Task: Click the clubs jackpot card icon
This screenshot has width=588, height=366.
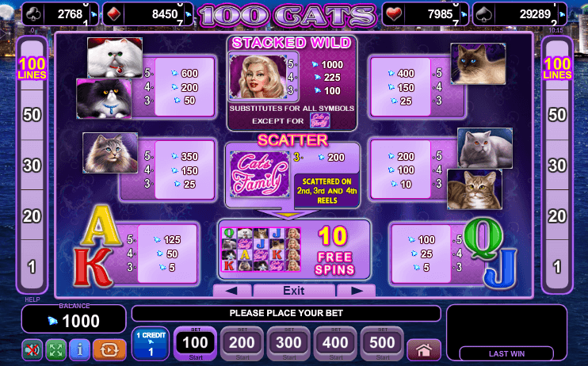Action: point(33,14)
